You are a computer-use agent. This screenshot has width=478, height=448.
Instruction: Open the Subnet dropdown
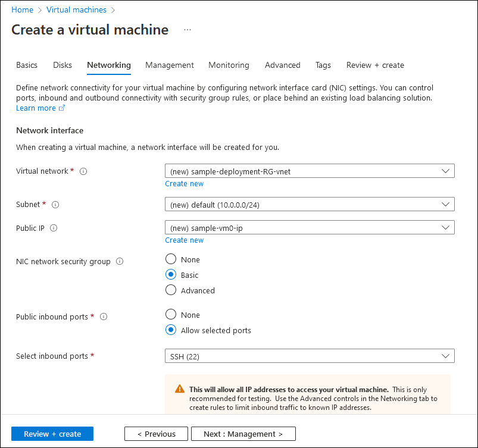coord(309,204)
